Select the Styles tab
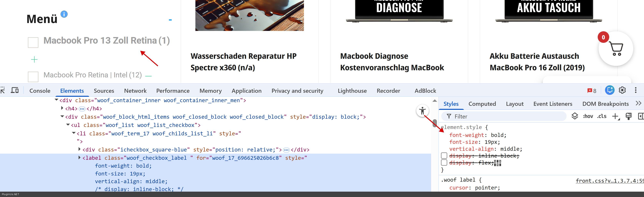This screenshot has width=644, height=197. point(451,104)
